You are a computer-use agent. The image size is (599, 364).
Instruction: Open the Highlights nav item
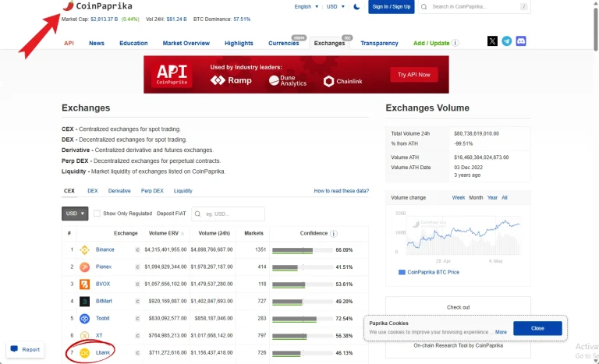pyautogui.click(x=239, y=43)
